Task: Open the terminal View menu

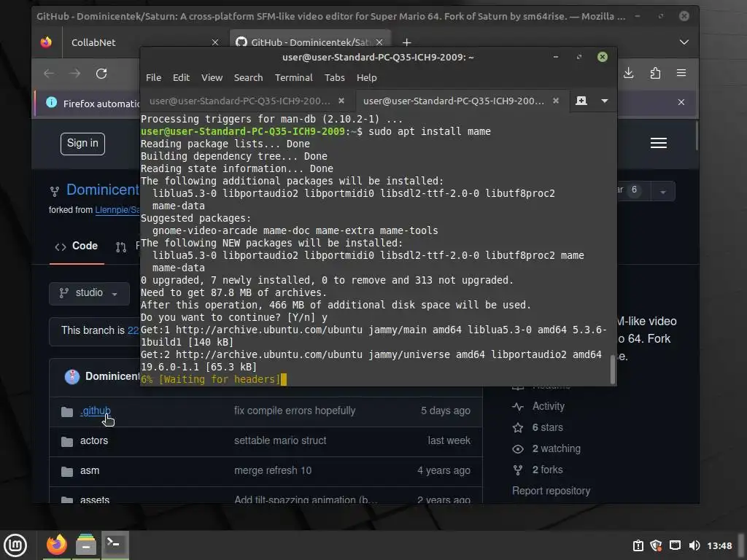Action: (212, 77)
